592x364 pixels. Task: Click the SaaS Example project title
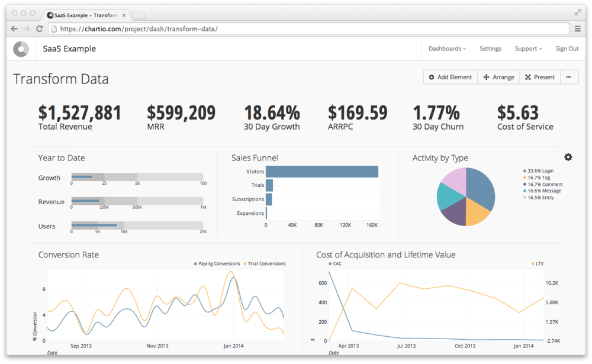pyautogui.click(x=69, y=49)
